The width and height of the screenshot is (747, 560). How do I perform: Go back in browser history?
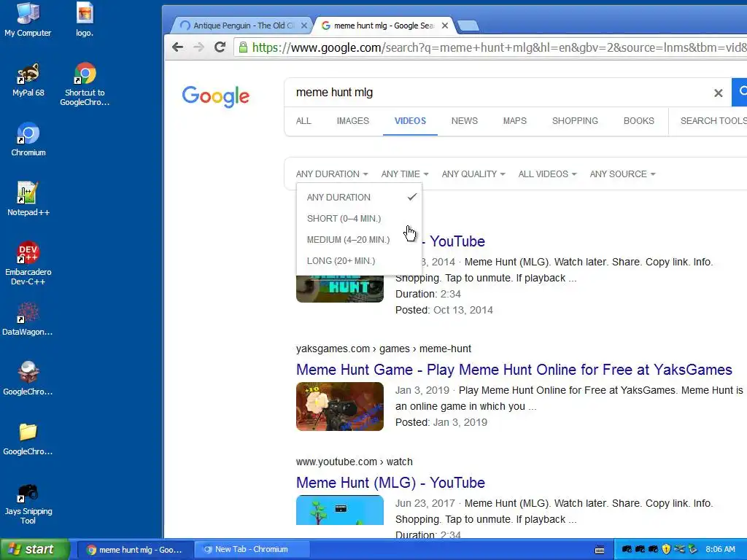coord(178,47)
